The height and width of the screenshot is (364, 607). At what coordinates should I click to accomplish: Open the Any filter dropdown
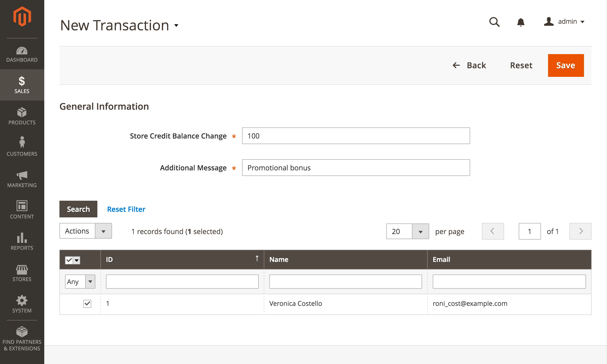coord(80,281)
